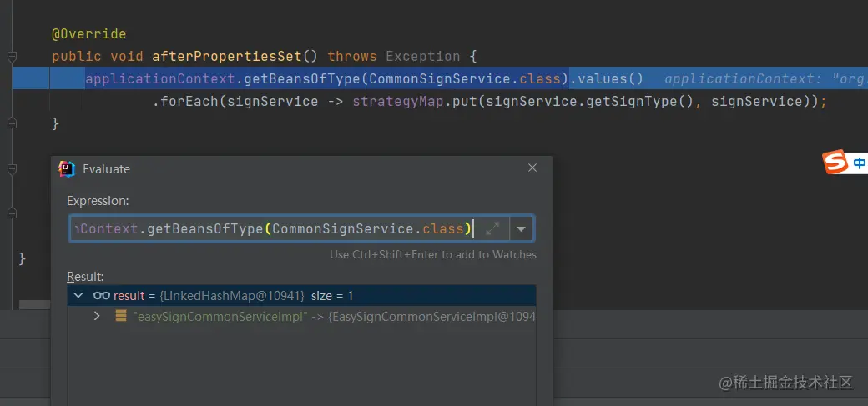The width and height of the screenshot is (868, 406).
Task: Click afterPropertiesSet method name
Action: coord(227,57)
